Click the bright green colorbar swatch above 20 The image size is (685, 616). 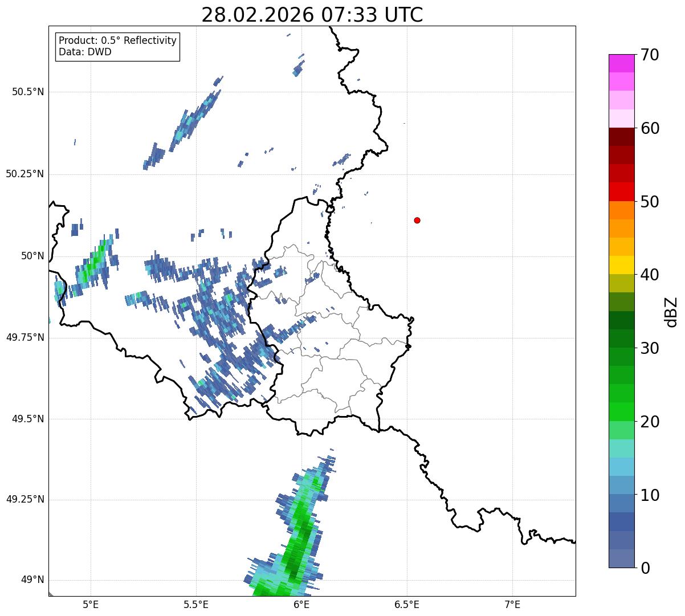pyautogui.click(x=621, y=411)
